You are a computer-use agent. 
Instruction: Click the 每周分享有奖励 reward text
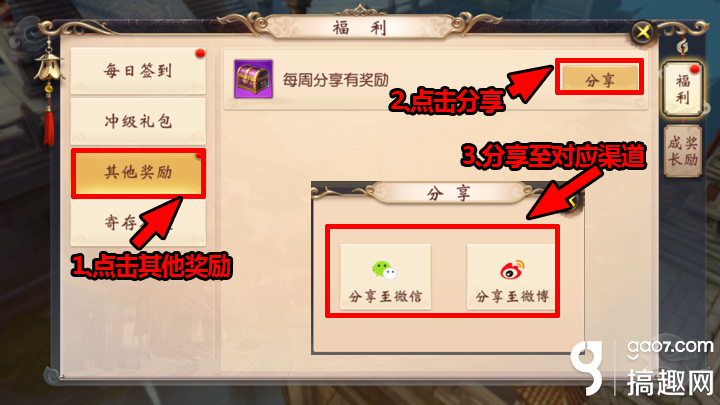point(336,80)
